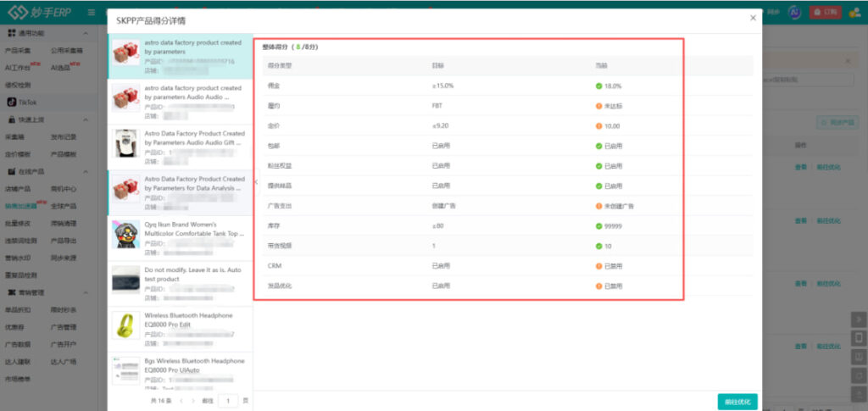Click the 前往优化 button at dialog bottom

(737, 402)
